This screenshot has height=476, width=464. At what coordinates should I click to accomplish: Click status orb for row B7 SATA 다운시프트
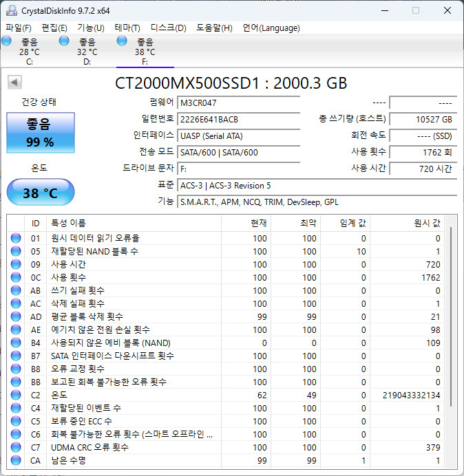pyautogui.click(x=16, y=356)
